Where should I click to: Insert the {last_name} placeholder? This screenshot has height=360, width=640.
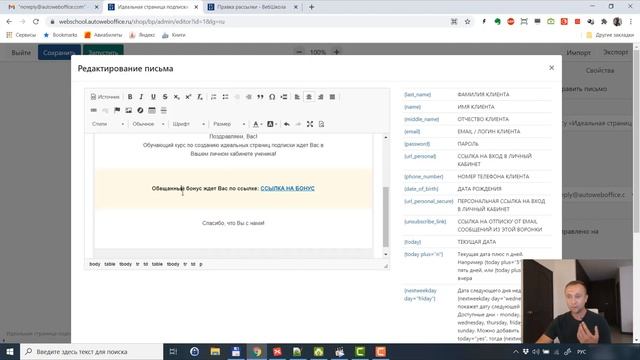click(418, 94)
